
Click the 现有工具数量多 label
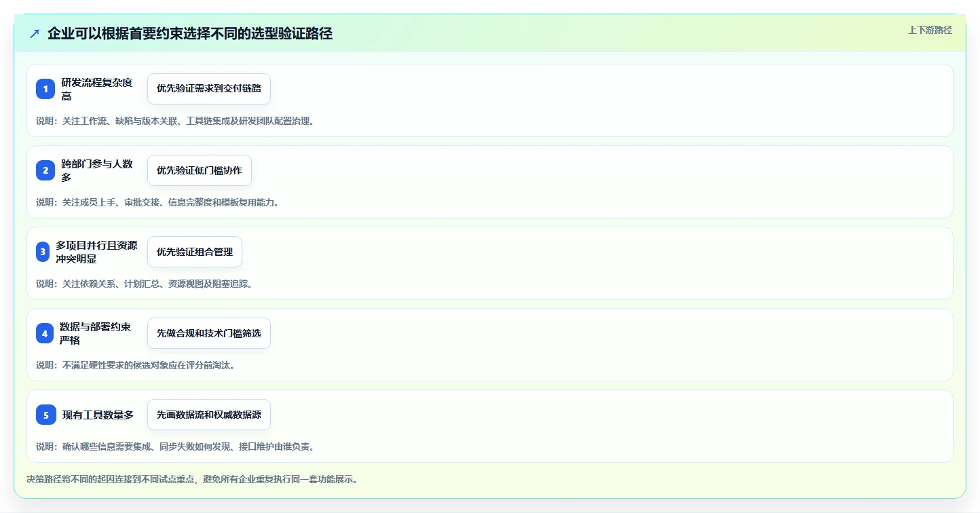click(98, 415)
